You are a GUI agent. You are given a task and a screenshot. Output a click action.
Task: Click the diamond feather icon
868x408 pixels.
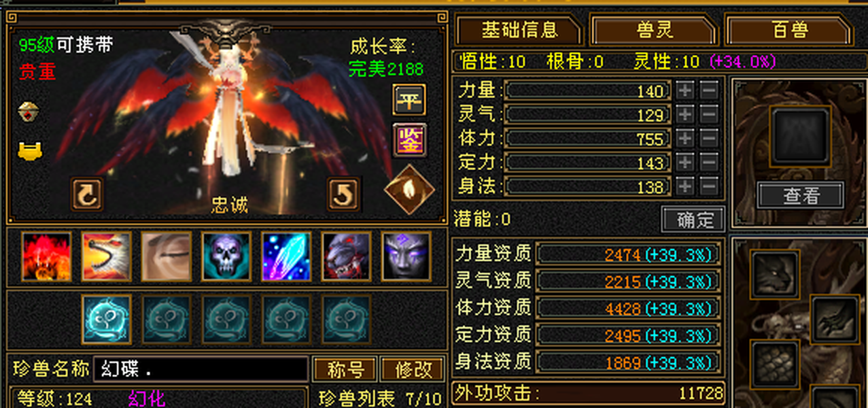tap(409, 190)
